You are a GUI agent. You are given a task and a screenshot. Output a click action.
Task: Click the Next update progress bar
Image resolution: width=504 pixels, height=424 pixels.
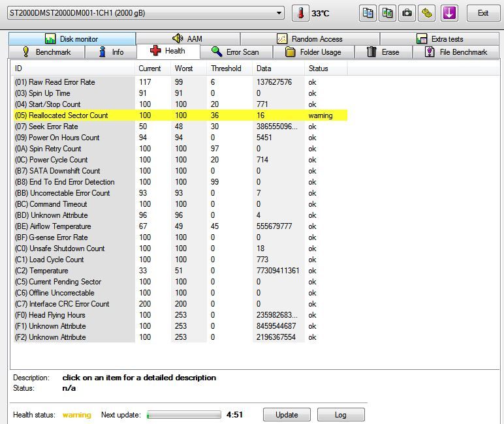(x=183, y=415)
